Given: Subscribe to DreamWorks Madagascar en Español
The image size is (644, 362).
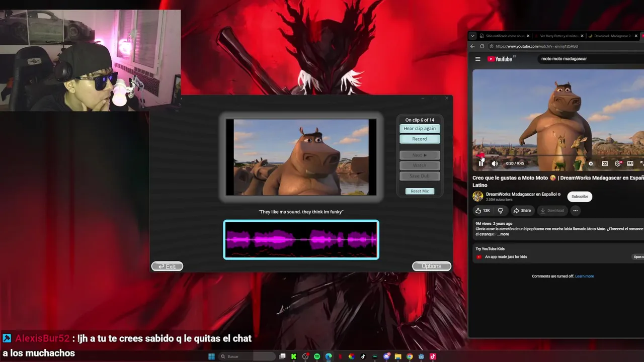Looking at the screenshot, I should coord(580,197).
